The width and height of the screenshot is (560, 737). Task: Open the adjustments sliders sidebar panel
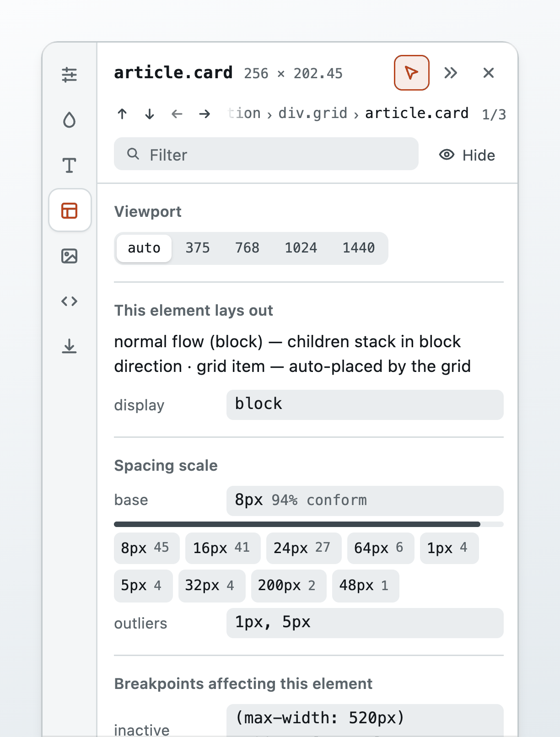click(70, 75)
